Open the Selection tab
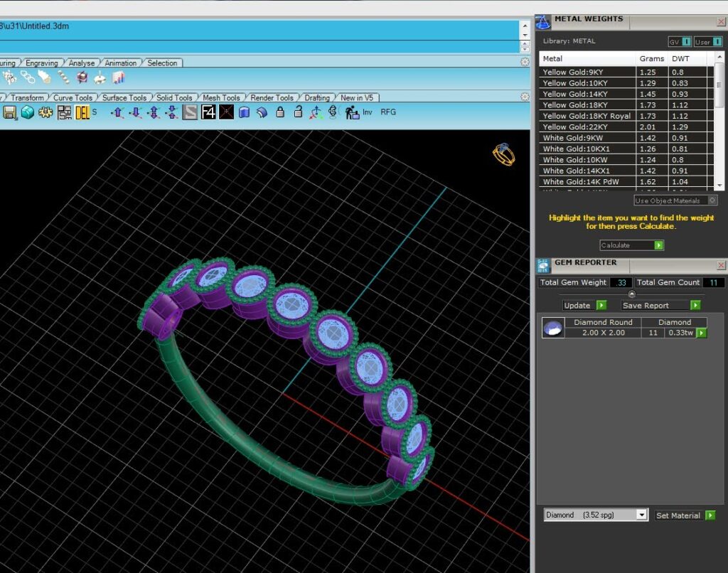The height and width of the screenshot is (573, 728). [x=162, y=63]
